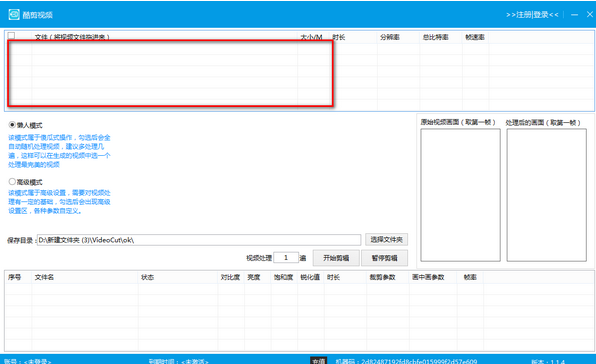The width and height of the screenshot is (596, 364).
Task: Click the 对比度 column header in results table
Action: pos(231,277)
